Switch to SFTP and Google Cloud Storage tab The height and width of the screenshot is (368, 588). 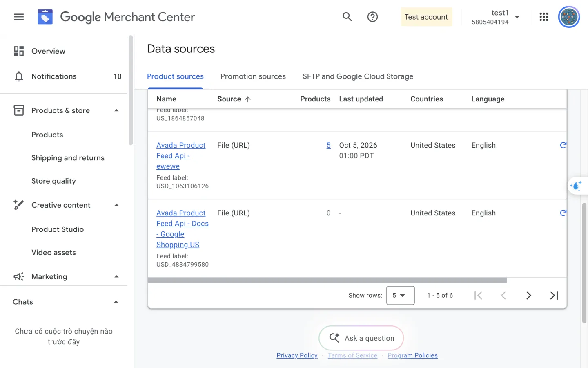pos(358,76)
